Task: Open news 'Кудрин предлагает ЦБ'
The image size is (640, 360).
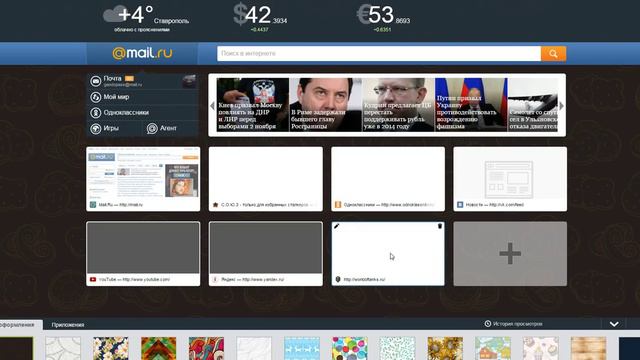Action: click(x=398, y=104)
